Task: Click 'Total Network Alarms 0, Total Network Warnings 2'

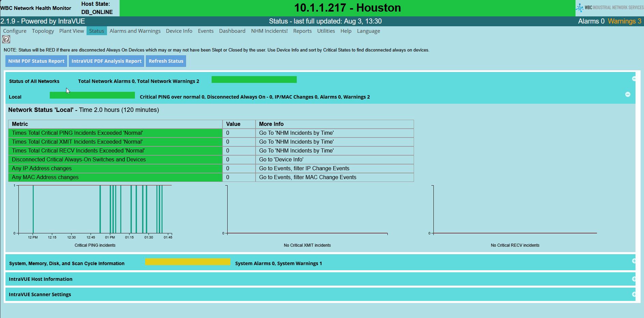Action: [138, 81]
